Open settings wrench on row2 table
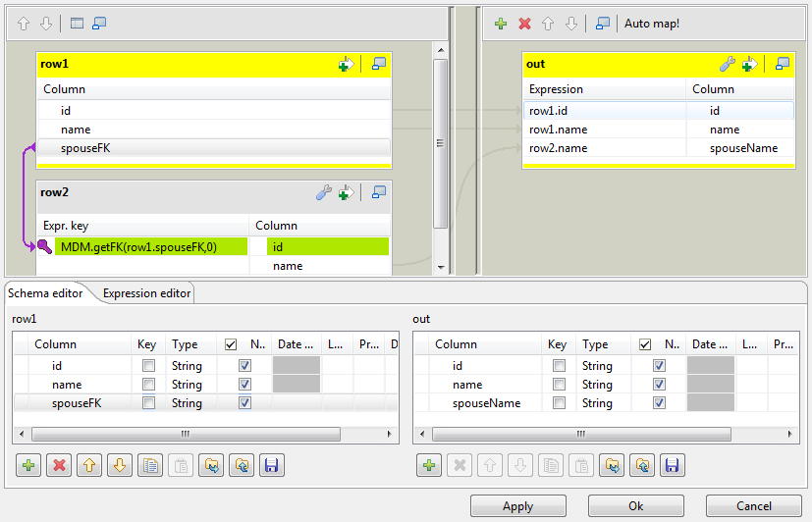 point(323,193)
